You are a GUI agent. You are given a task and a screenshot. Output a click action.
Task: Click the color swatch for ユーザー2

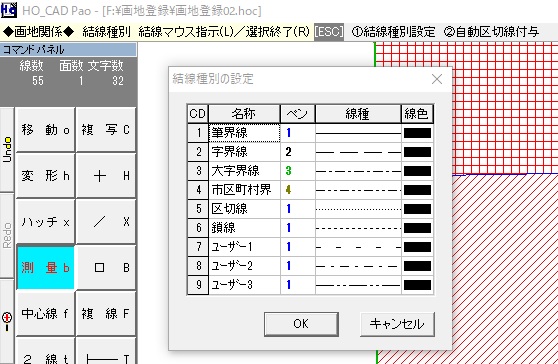(417, 266)
